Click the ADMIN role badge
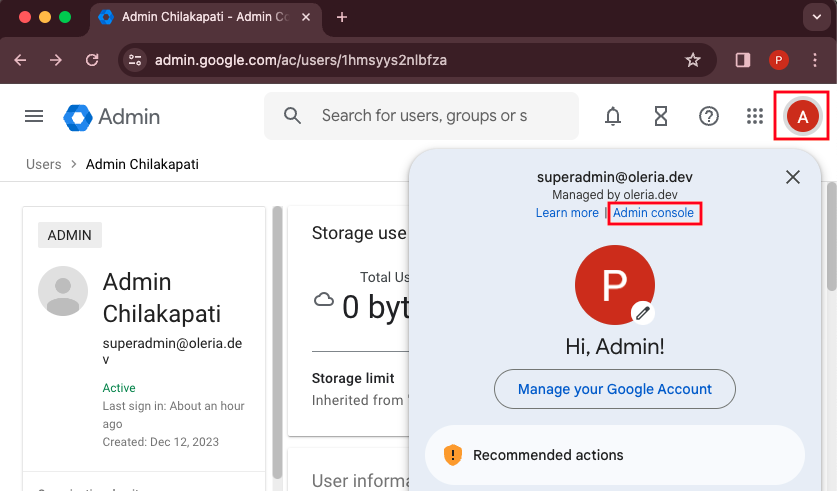 pyautogui.click(x=69, y=235)
